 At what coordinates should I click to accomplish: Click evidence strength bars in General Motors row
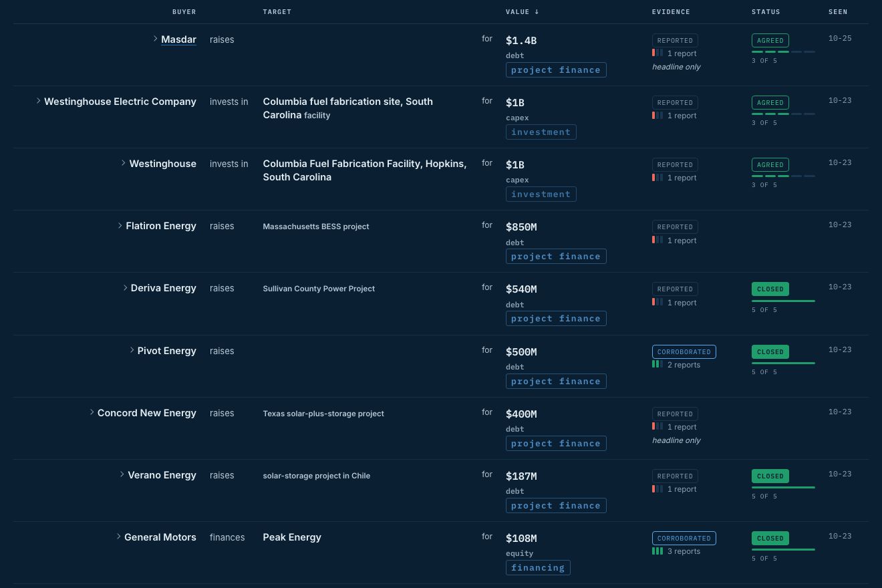point(657,551)
